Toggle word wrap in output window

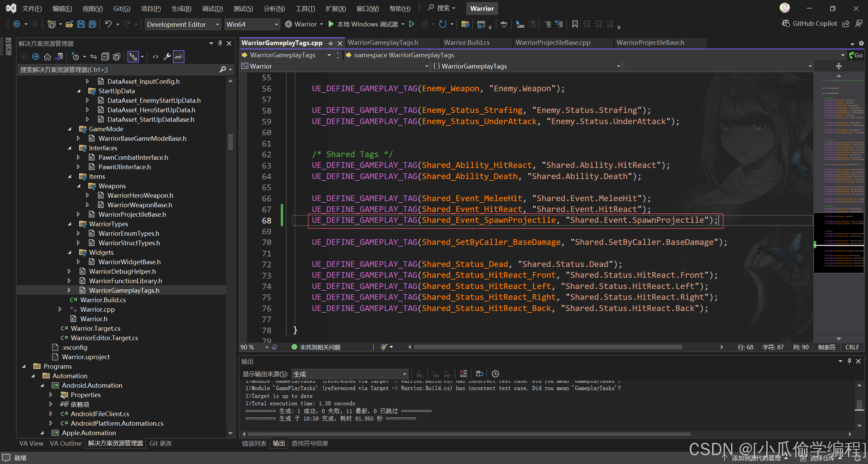click(479, 374)
